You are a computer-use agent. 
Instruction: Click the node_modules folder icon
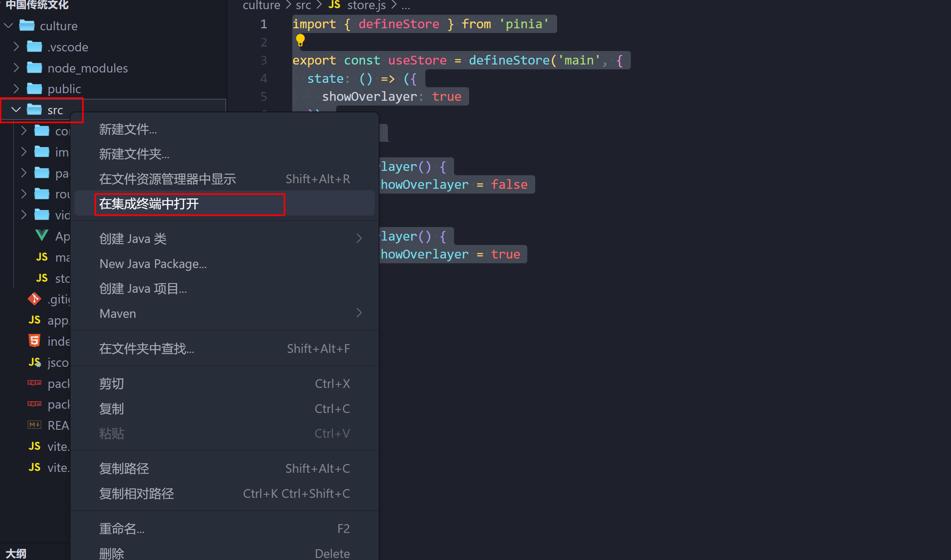tap(34, 68)
